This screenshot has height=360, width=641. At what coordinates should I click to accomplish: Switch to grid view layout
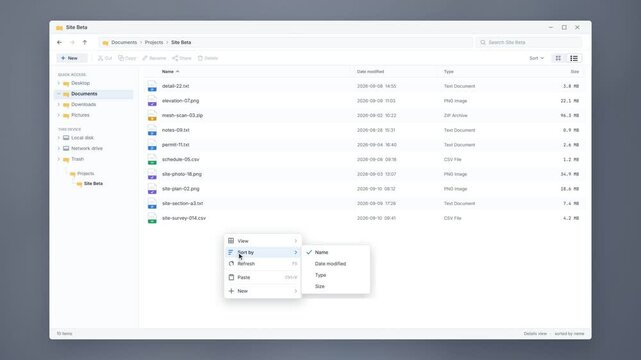point(558,58)
